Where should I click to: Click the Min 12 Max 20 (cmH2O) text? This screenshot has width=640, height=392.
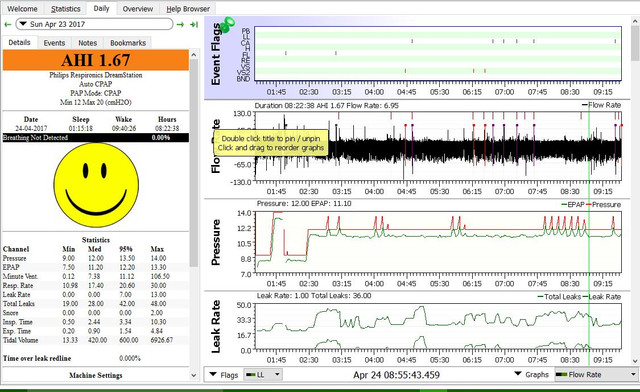[96, 102]
